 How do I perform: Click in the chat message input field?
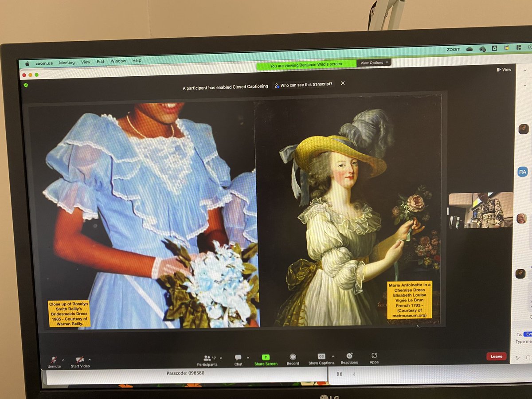click(x=524, y=342)
